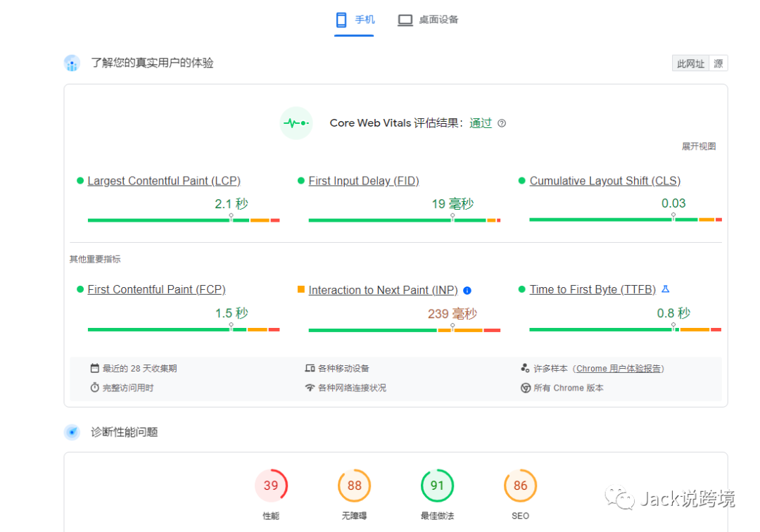Click the green status dot beside LCP
This screenshot has width=760, height=532.
coord(80,181)
